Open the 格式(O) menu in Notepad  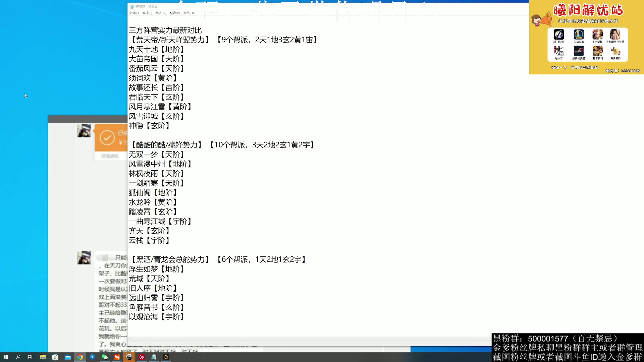click(161, 13)
